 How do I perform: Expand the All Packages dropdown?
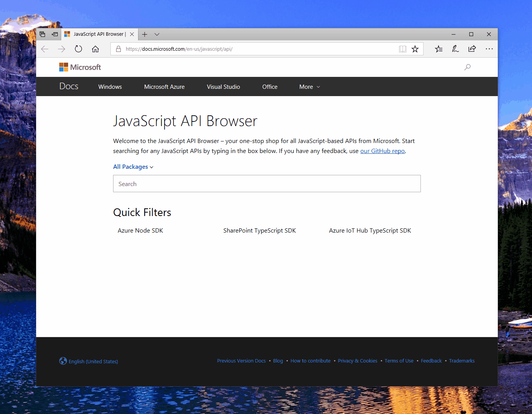click(133, 167)
